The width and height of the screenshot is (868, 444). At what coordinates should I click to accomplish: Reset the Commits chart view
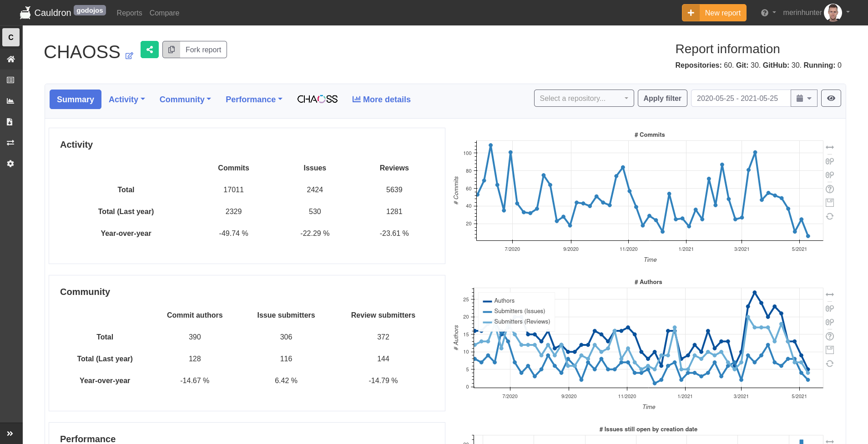point(830,216)
